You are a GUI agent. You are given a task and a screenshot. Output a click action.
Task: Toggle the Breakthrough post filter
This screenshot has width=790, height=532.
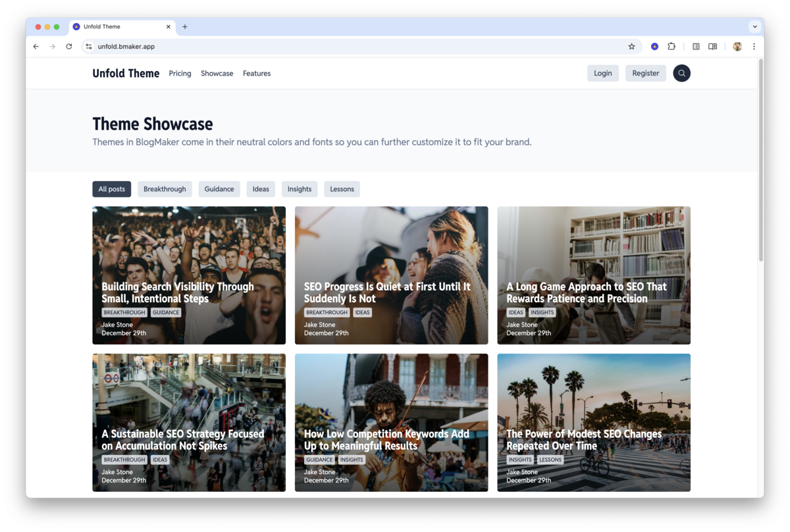[165, 189]
